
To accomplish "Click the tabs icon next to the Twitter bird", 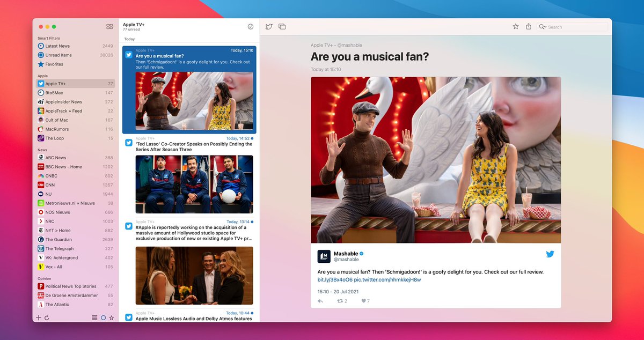I will pos(282,27).
